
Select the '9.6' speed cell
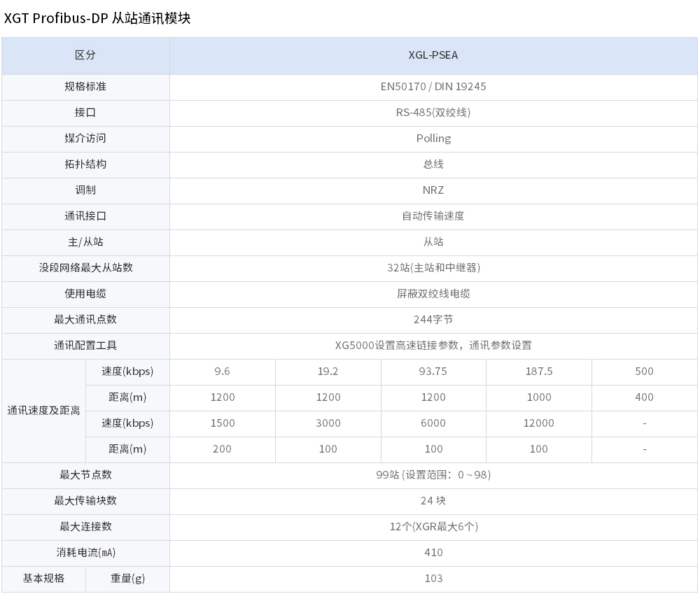[x=223, y=372]
